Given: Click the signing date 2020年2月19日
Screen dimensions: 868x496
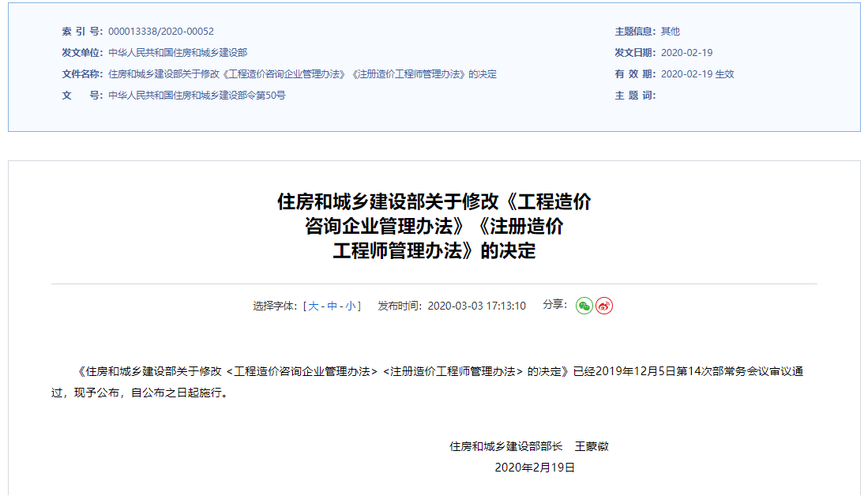Looking at the screenshot, I should tap(535, 468).
